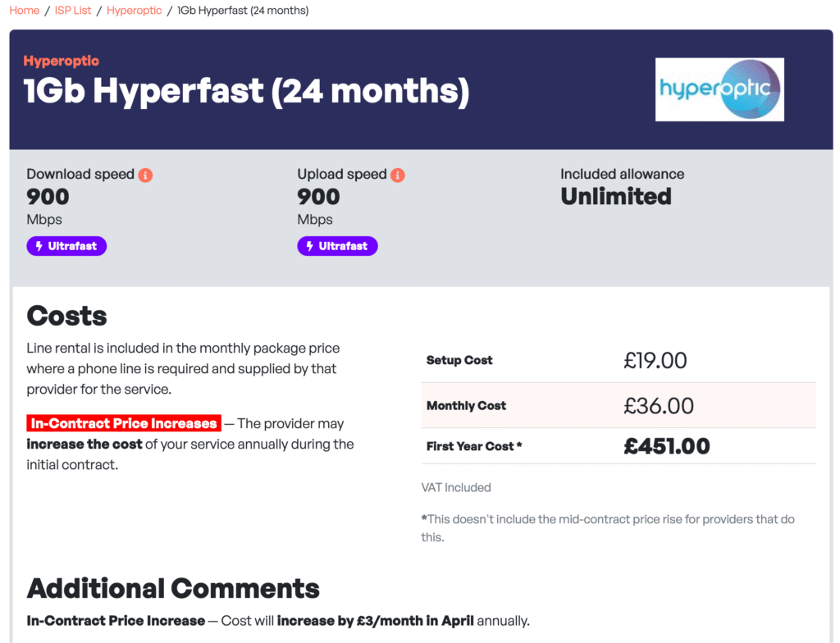Click the Upload speed info icon
The width and height of the screenshot is (840, 643).
pos(398,175)
